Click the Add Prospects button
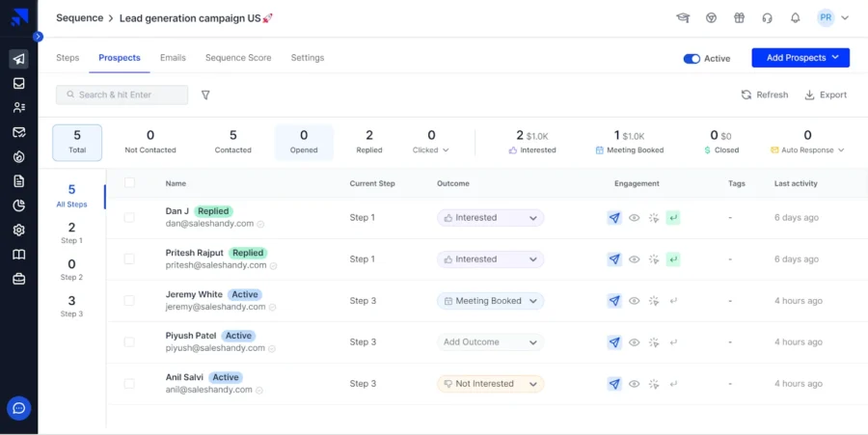The image size is (868, 435). pos(800,58)
